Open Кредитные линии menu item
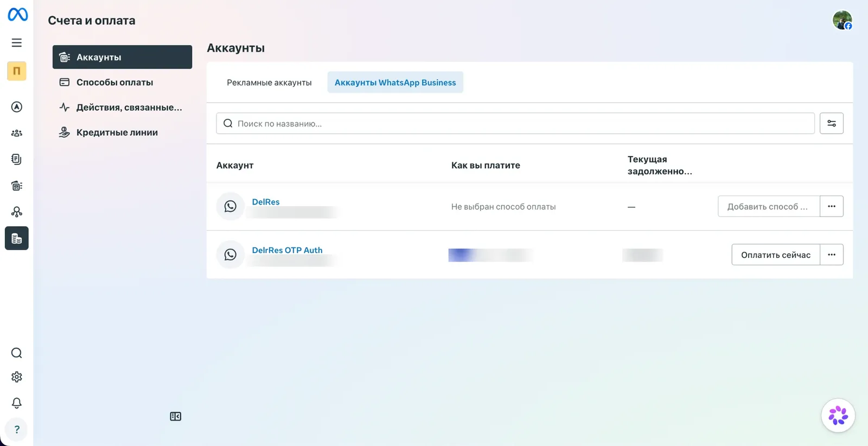This screenshot has width=868, height=446. pos(122,132)
